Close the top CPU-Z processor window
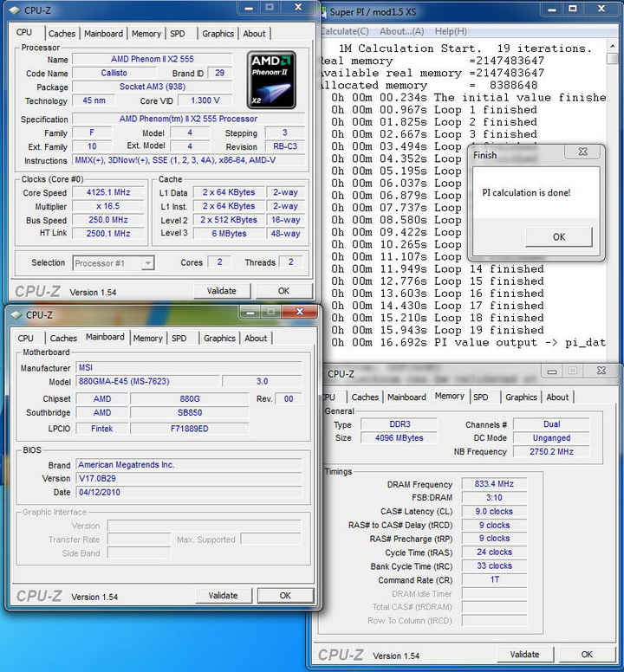Viewport: 624px width, 672px height. 298,7
